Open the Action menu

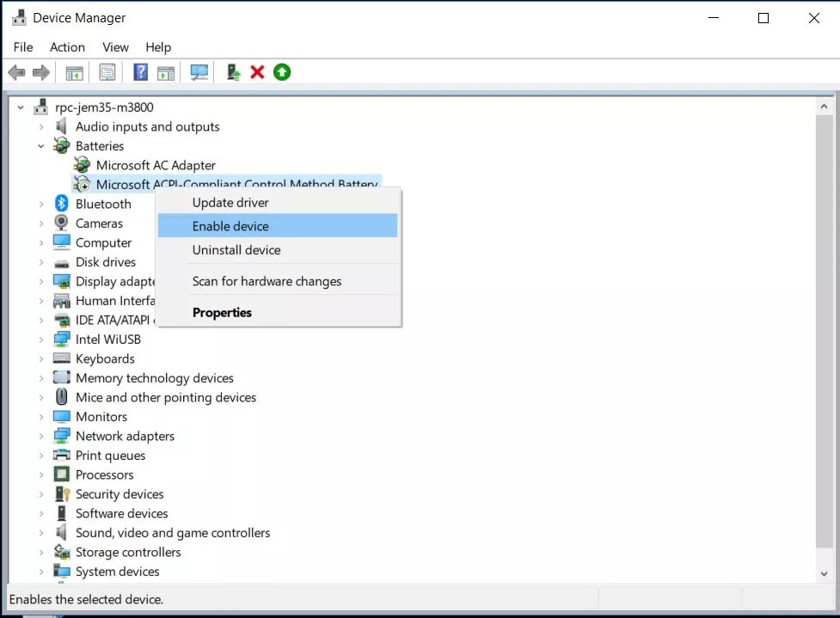[x=67, y=47]
